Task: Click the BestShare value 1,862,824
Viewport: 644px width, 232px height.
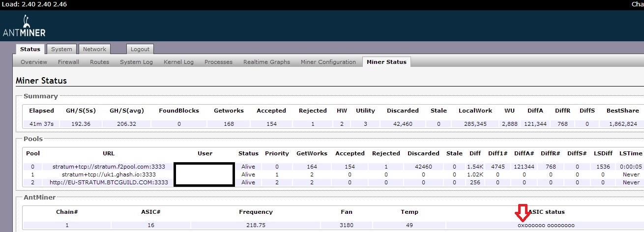Action: (x=622, y=124)
